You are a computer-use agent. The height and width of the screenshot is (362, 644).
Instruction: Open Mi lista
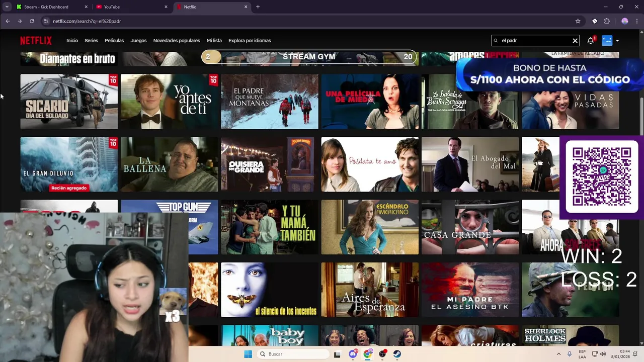coord(214,41)
